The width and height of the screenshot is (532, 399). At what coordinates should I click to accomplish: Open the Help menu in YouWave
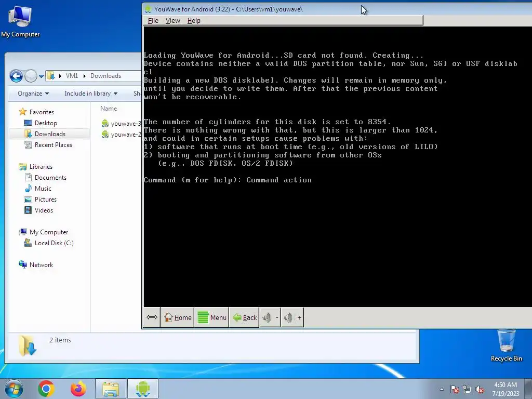[x=194, y=21]
